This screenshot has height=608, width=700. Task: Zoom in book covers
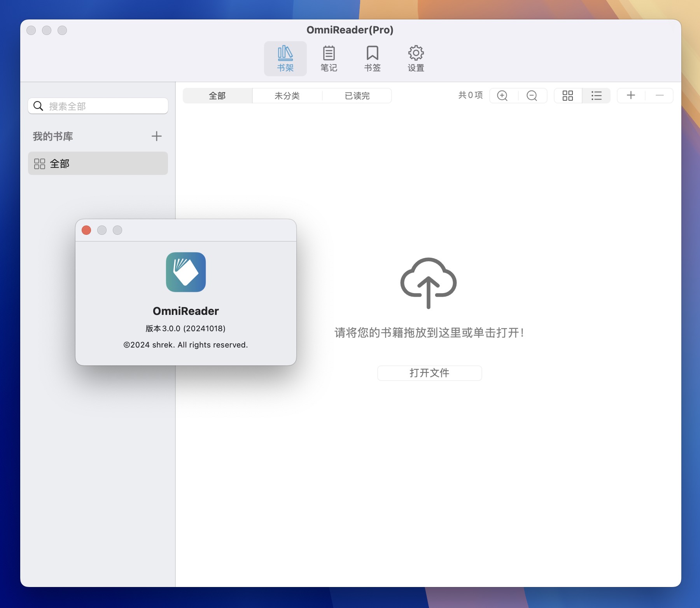(x=502, y=96)
